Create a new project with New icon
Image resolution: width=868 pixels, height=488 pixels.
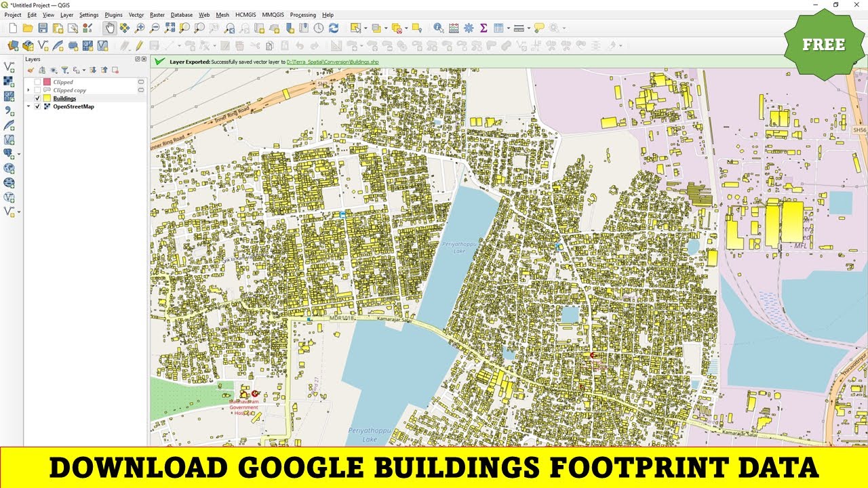click(13, 28)
